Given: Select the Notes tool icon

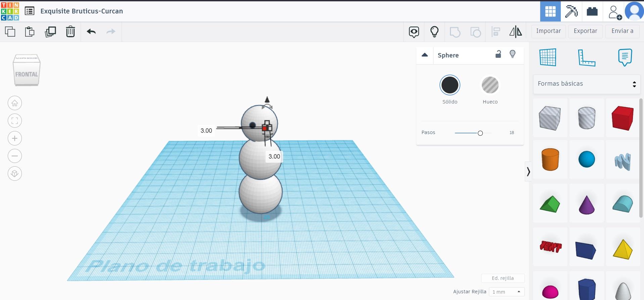Looking at the screenshot, I should pos(625,57).
